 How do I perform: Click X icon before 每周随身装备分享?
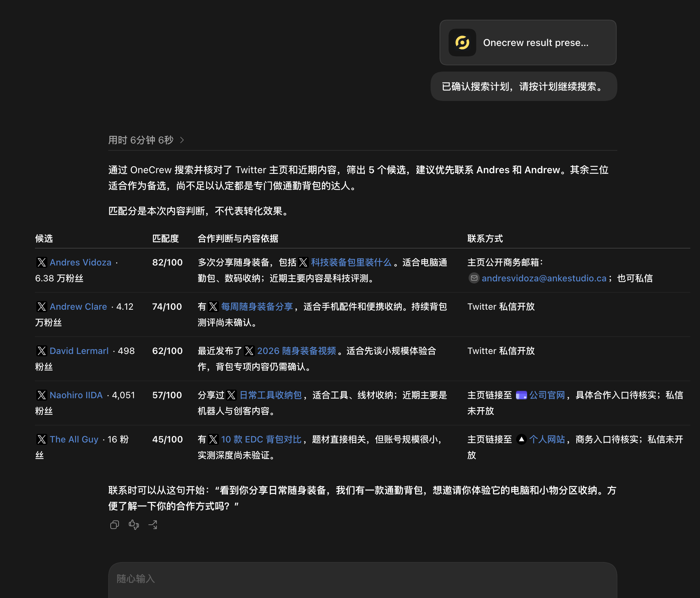coord(213,307)
